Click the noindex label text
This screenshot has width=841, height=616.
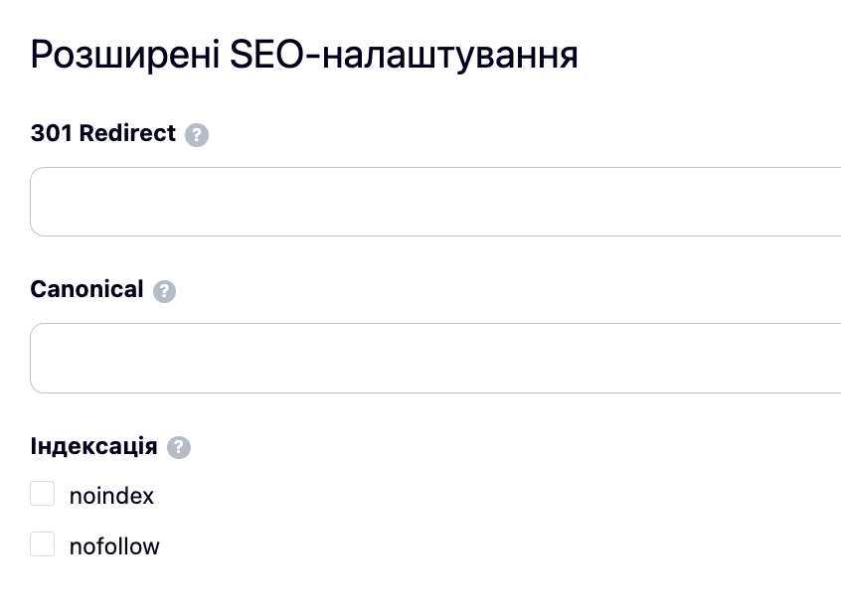coord(111,496)
